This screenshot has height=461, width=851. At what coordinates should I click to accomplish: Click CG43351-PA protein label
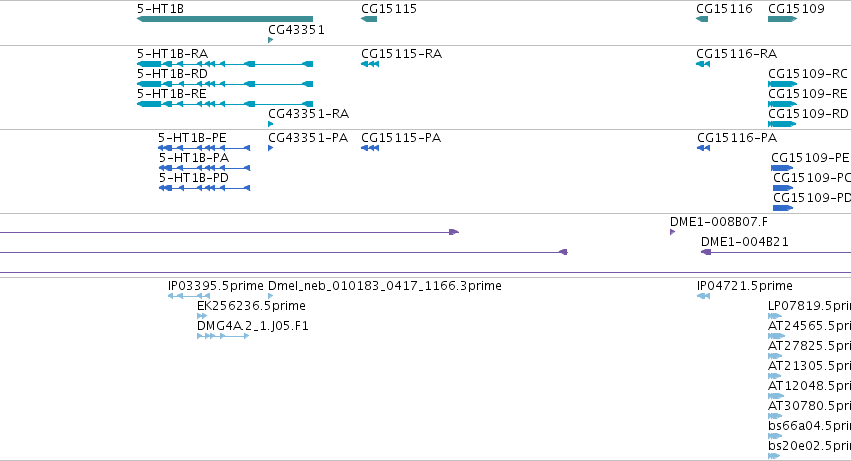[308, 138]
